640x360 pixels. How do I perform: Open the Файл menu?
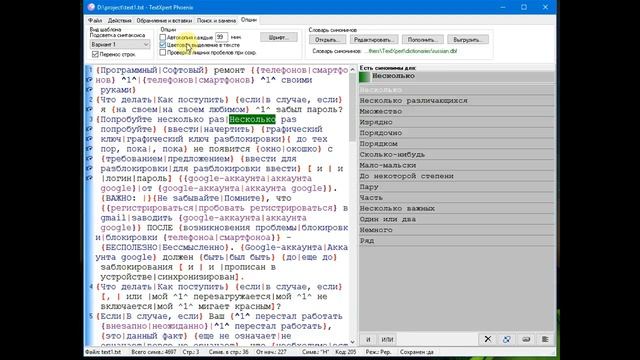pyautogui.click(x=95, y=20)
